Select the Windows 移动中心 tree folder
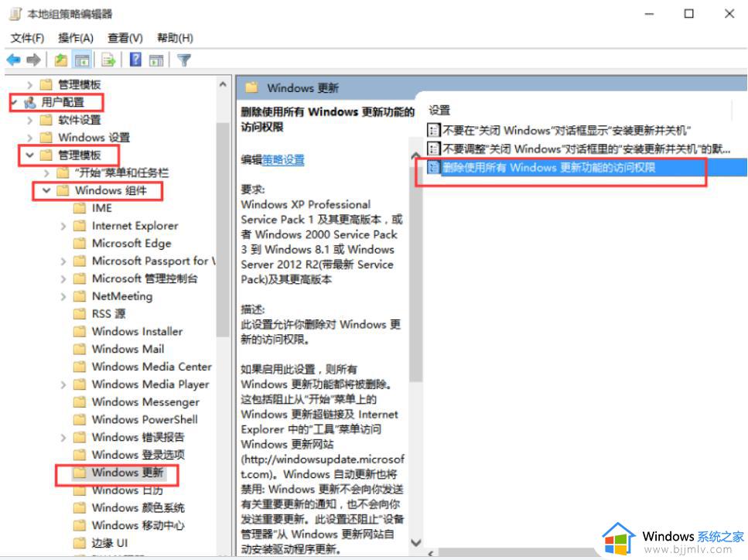 138,525
